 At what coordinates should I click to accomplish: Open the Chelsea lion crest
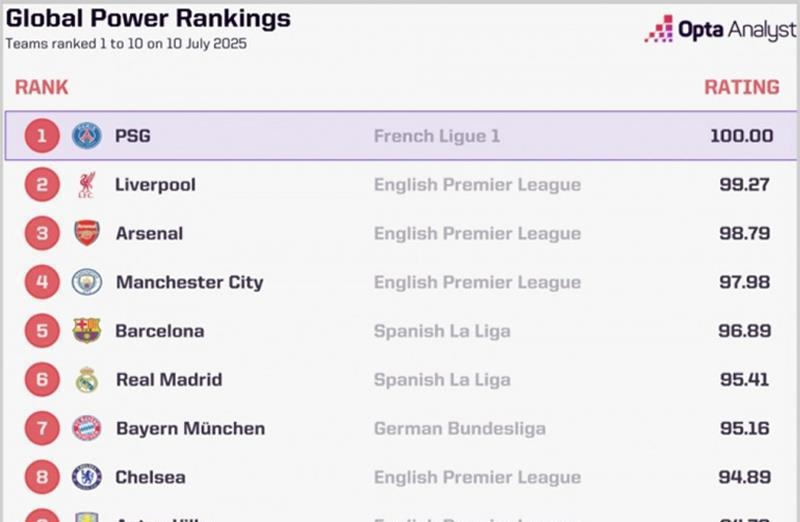pos(87,477)
